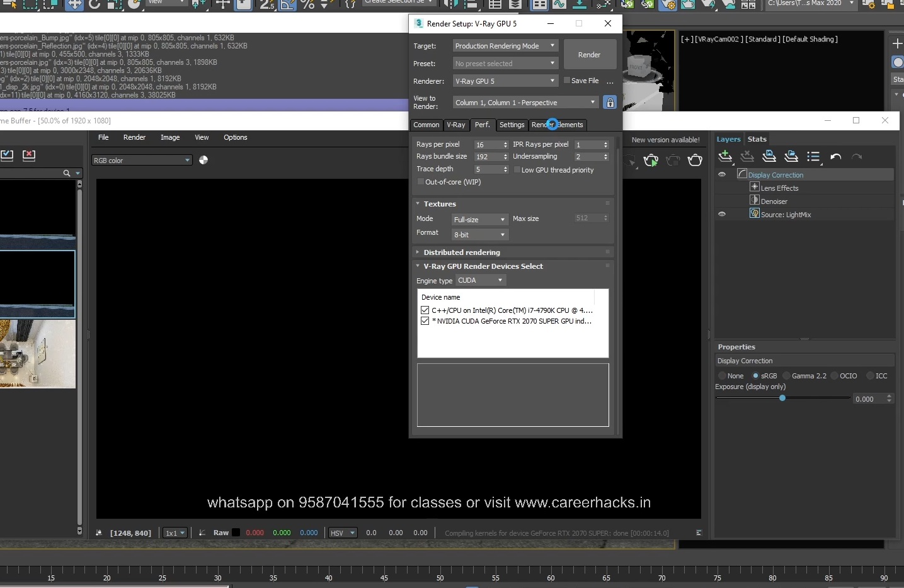Click the undo arrow in the Layers panel

point(836,156)
